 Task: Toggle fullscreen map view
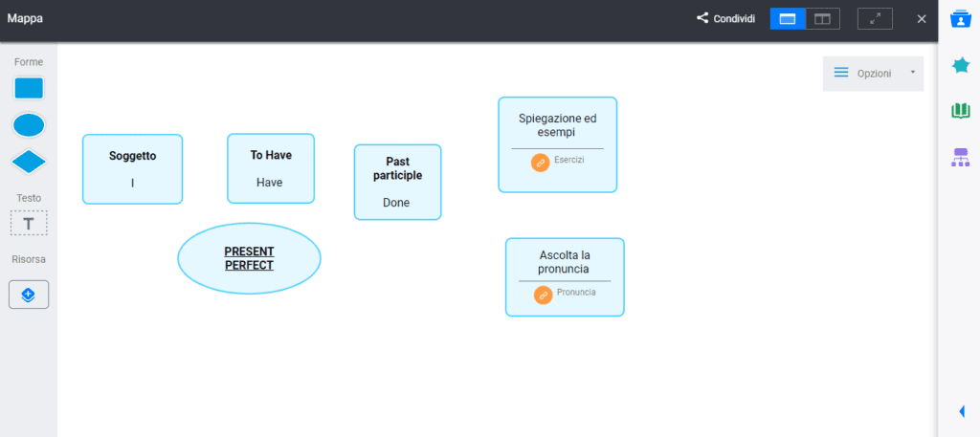point(875,19)
